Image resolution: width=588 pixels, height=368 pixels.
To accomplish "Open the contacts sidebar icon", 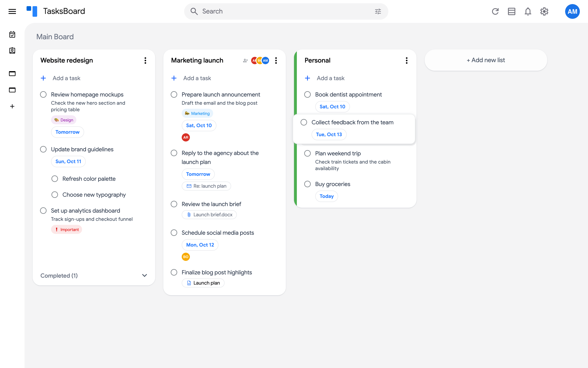I will coord(12,51).
